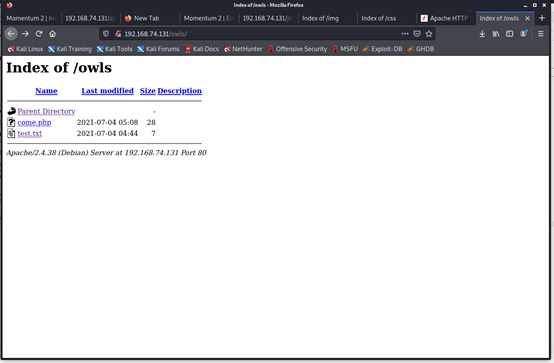Switch to first Momentum 2 tab
Screen dimensions: 554x363
[32, 18]
